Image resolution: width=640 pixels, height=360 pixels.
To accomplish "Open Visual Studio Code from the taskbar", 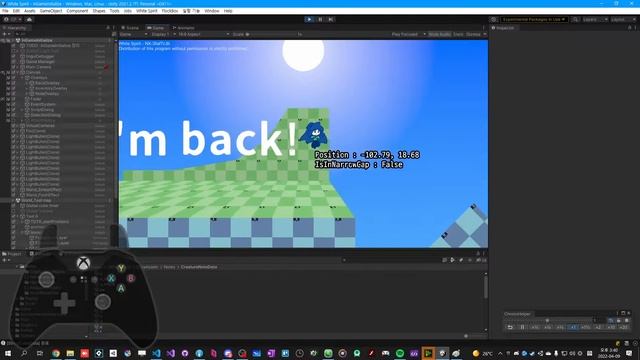I will [x=156, y=353].
